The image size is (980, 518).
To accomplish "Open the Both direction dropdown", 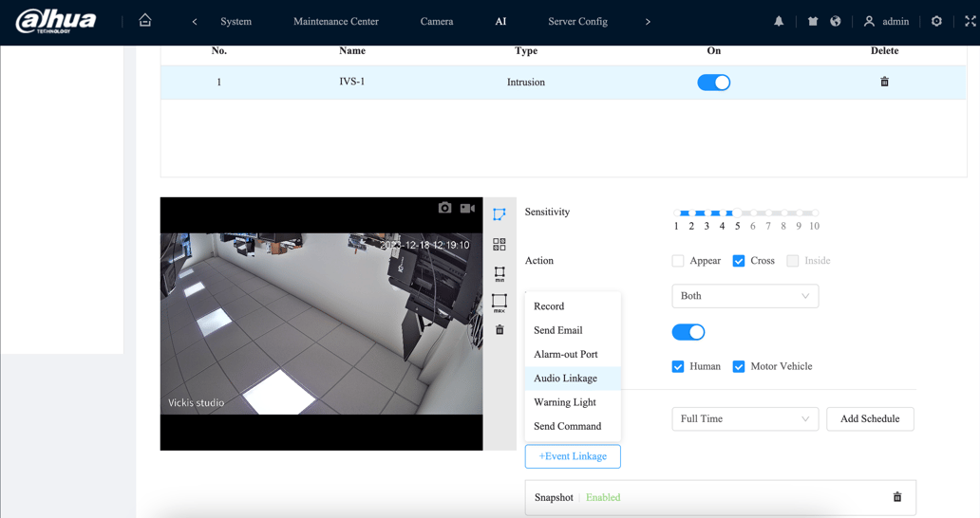I will 744,296.
